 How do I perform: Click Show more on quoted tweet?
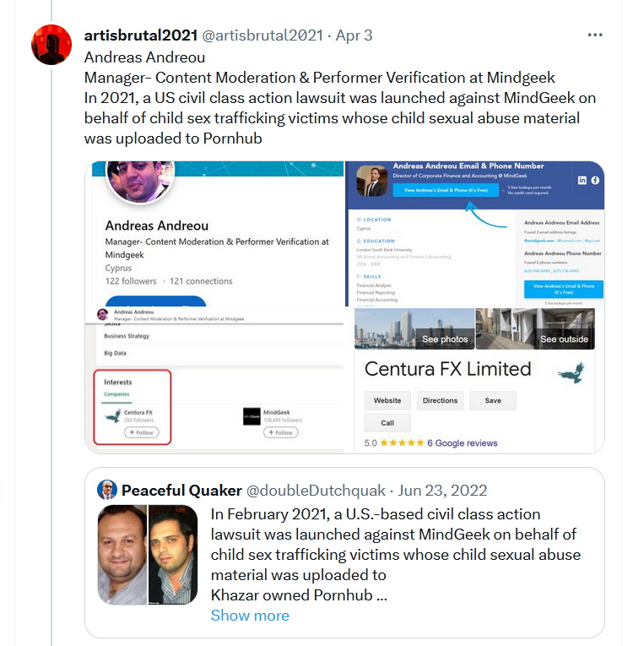click(x=250, y=615)
